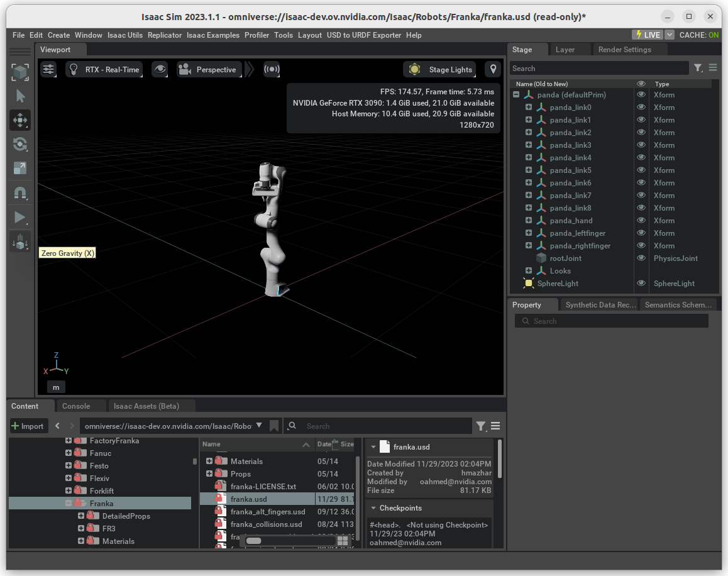Open the LIVE dropdown arrow
The image size is (728, 576).
[670, 35]
